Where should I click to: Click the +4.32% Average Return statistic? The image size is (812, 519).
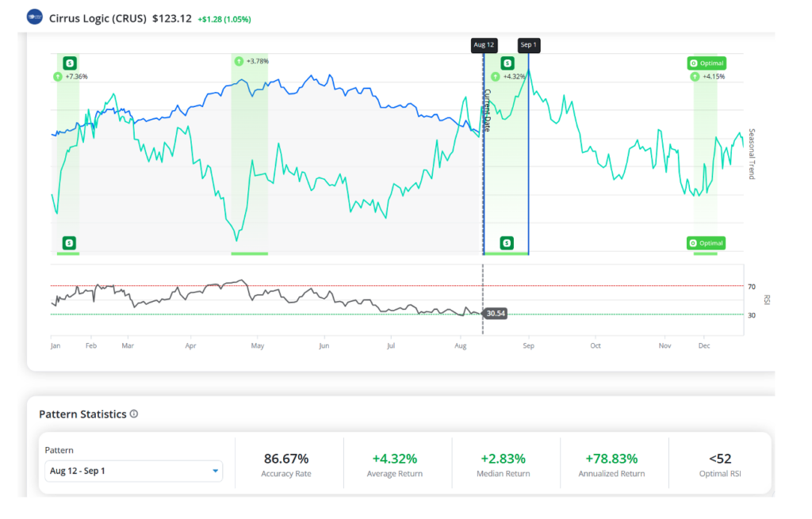395,459
